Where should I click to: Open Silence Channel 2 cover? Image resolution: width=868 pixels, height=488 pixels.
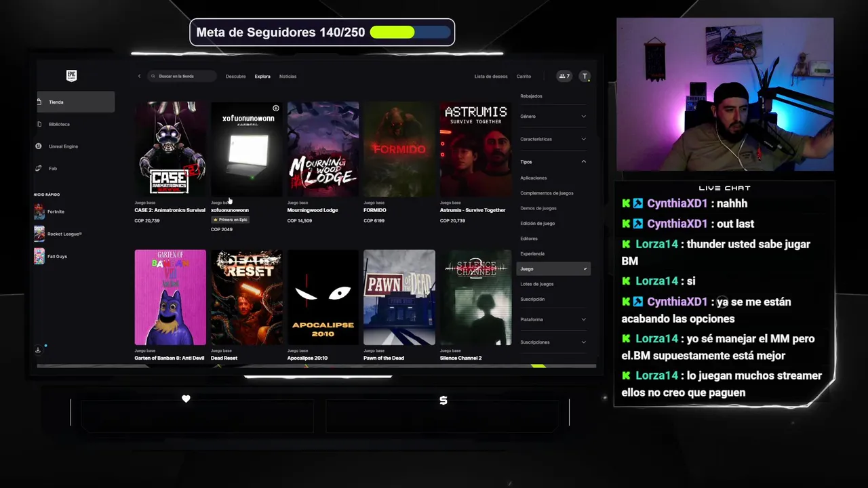(475, 298)
